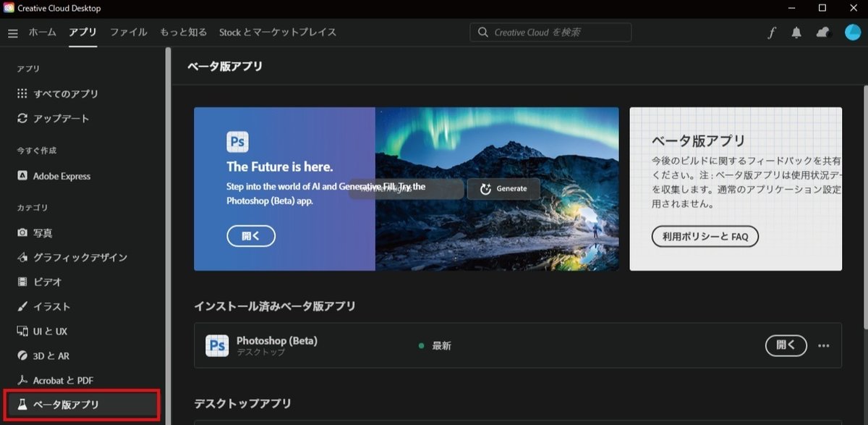Open the もっと知る tab
868x425 pixels.
(184, 33)
